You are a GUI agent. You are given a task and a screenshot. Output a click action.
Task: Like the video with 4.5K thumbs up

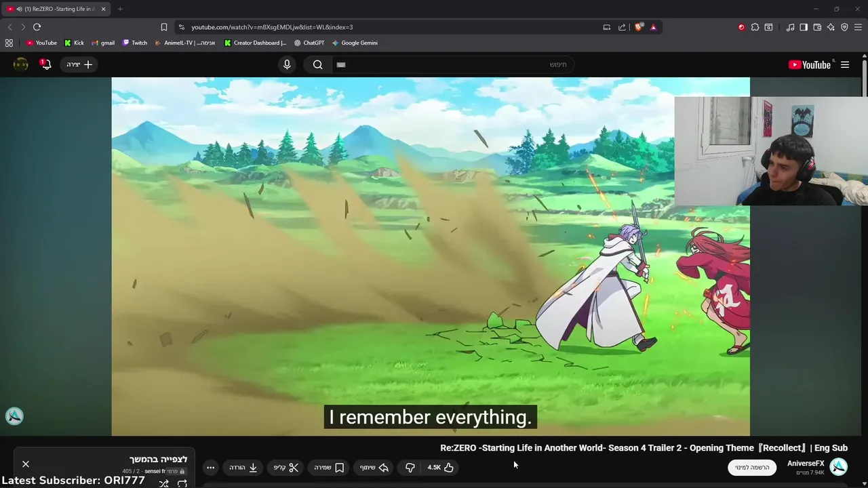point(441,468)
